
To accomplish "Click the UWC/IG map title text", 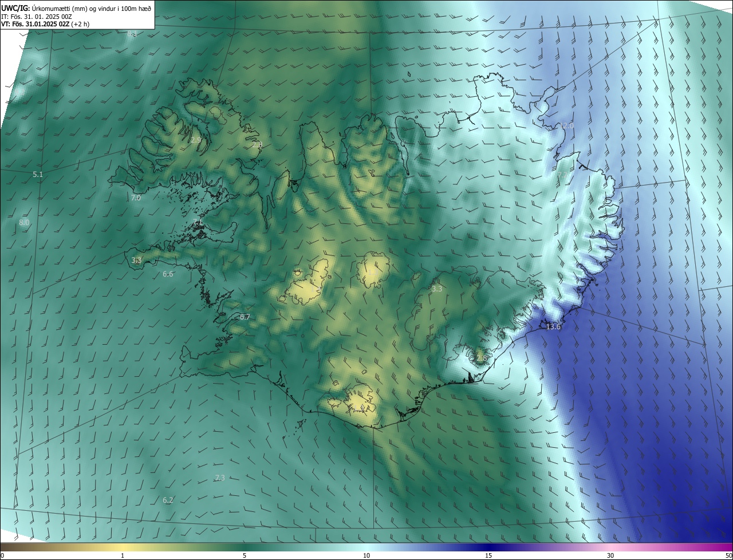I will point(77,7).
